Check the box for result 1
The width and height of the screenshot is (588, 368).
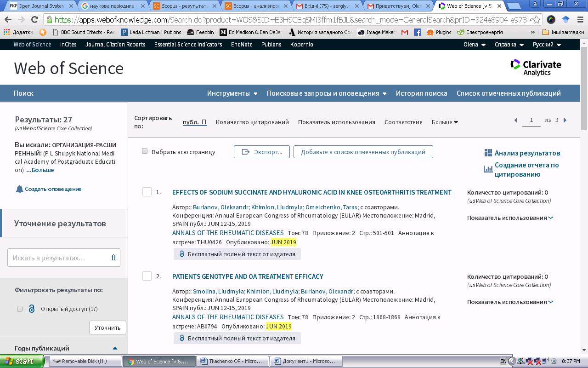[x=147, y=192]
